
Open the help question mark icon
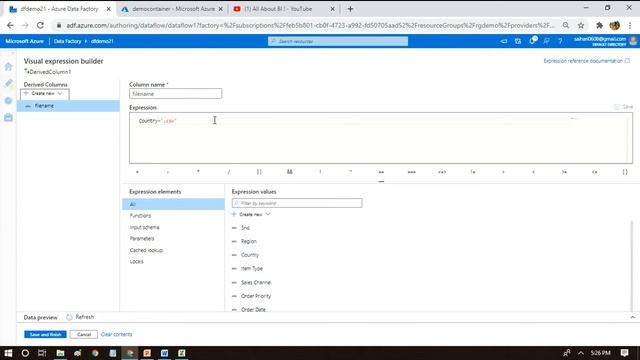pos(560,41)
